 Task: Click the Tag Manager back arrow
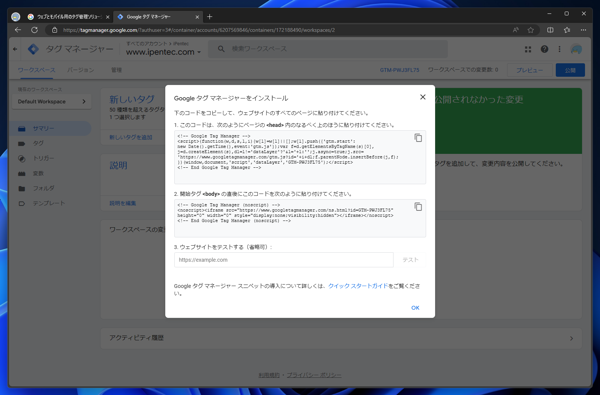point(15,49)
